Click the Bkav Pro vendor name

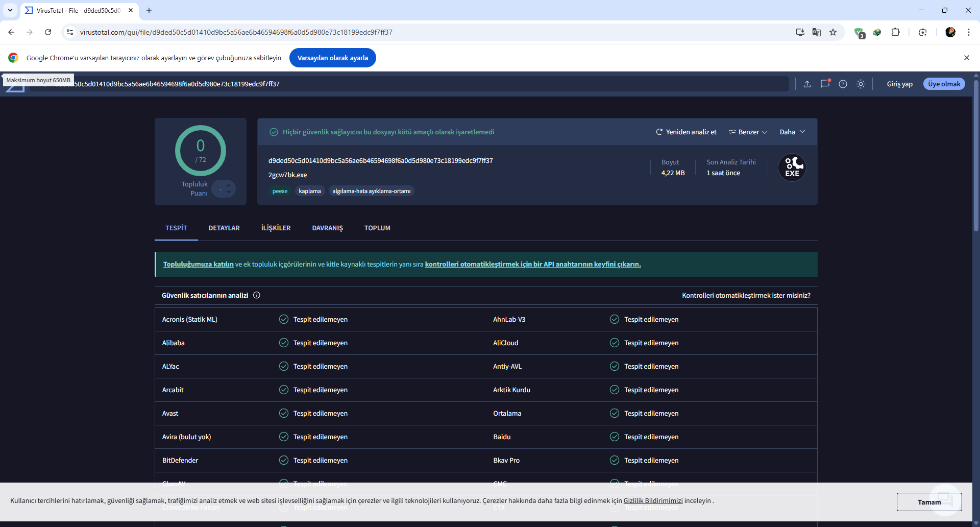coord(506,461)
